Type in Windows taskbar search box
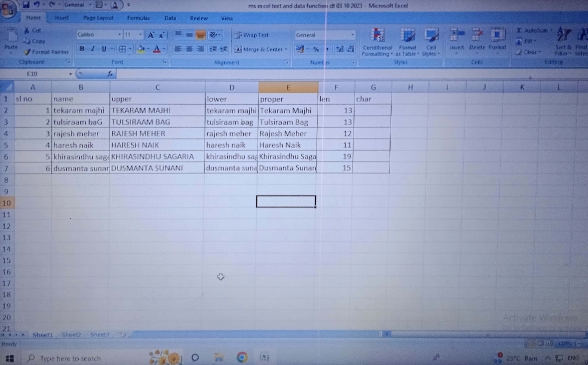Image resolution: width=588 pixels, height=365 pixels. [70, 358]
